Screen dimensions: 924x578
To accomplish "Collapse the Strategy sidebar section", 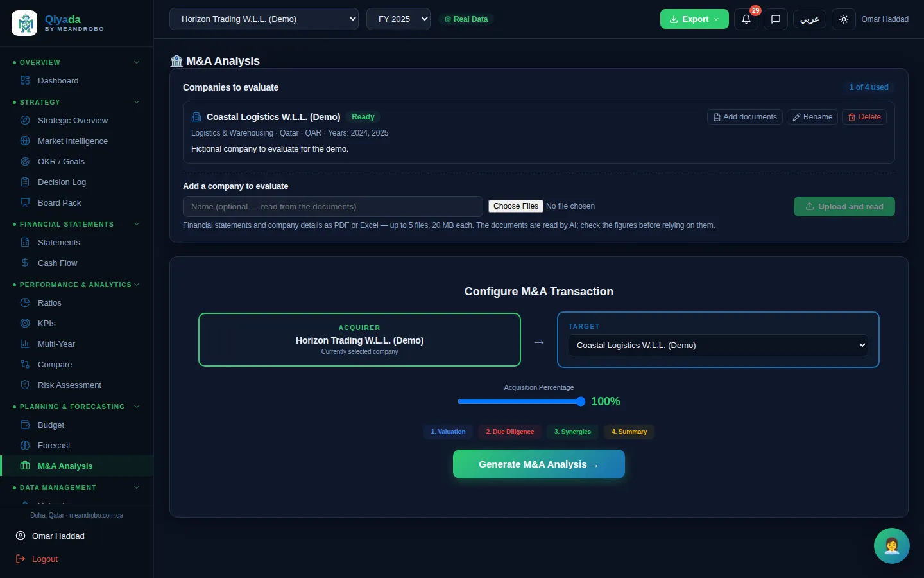I will tap(76, 102).
